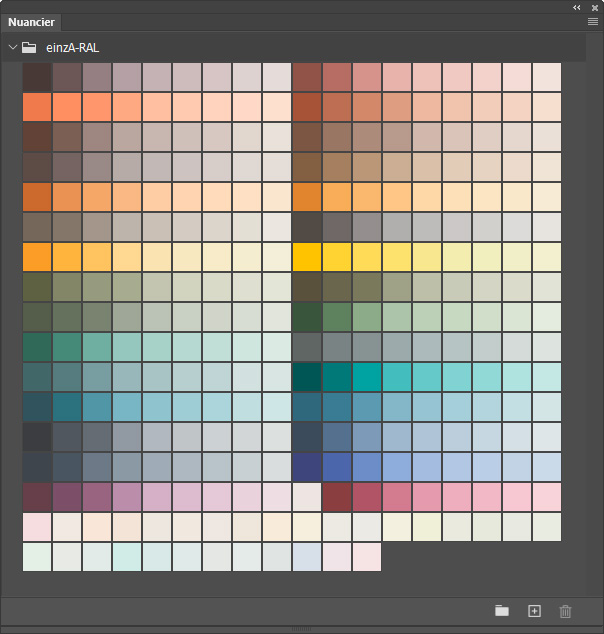
Task: Collapse the panel with double-arrow icon
Action: click(577, 7)
